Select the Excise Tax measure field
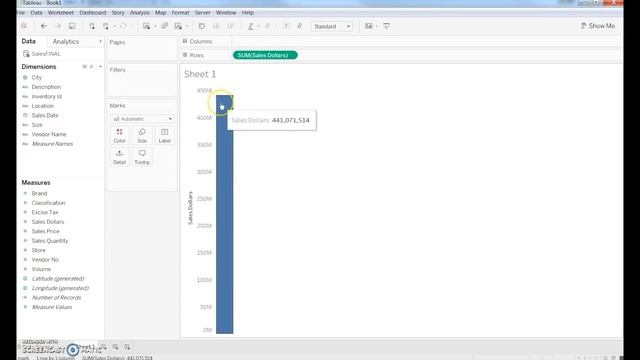 click(x=45, y=212)
